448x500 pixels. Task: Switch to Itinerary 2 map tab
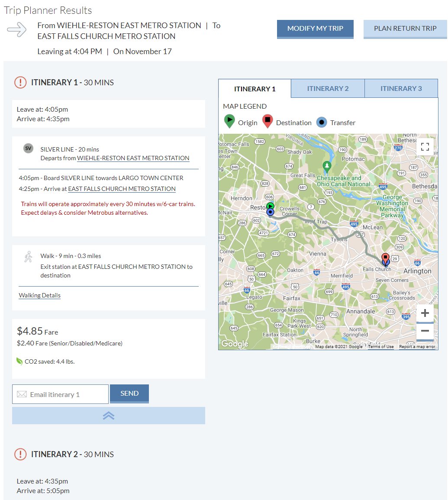[328, 88]
